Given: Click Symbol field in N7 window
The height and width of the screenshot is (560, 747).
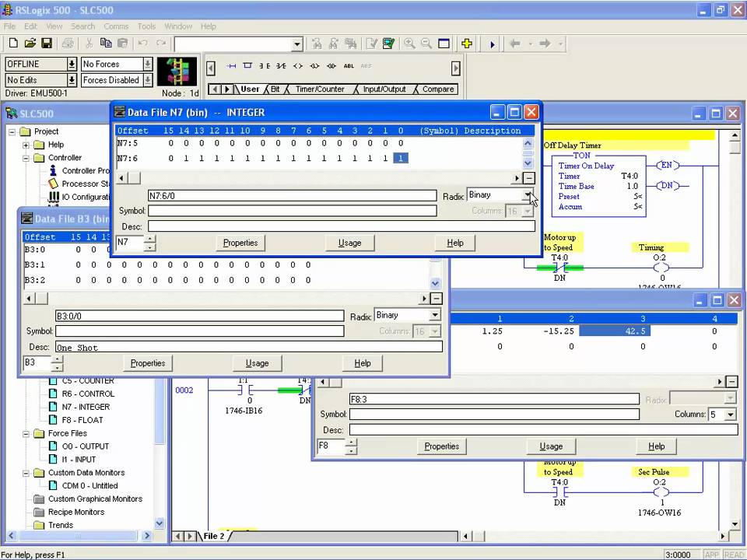Looking at the screenshot, I should [292, 211].
